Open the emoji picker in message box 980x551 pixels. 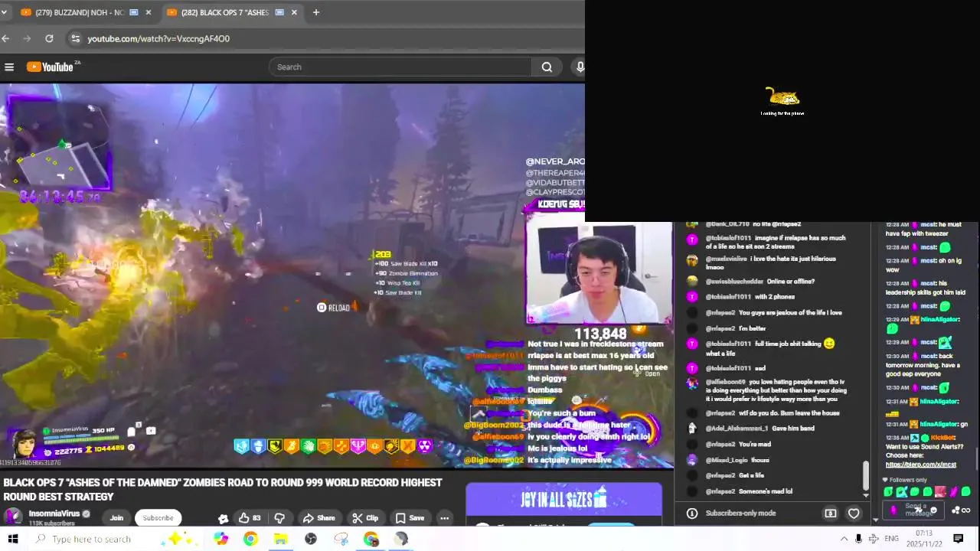[x=933, y=510]
